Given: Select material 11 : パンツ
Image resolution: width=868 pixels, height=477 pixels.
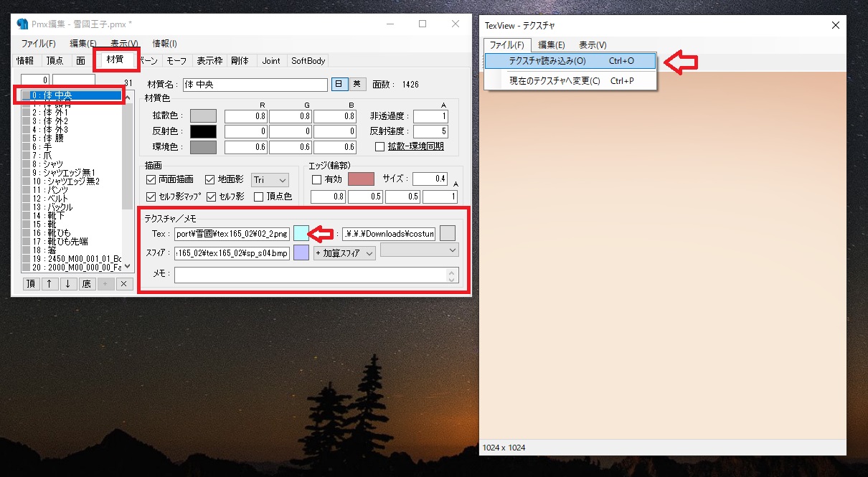Looking at the screenshot, I should 72,189.
